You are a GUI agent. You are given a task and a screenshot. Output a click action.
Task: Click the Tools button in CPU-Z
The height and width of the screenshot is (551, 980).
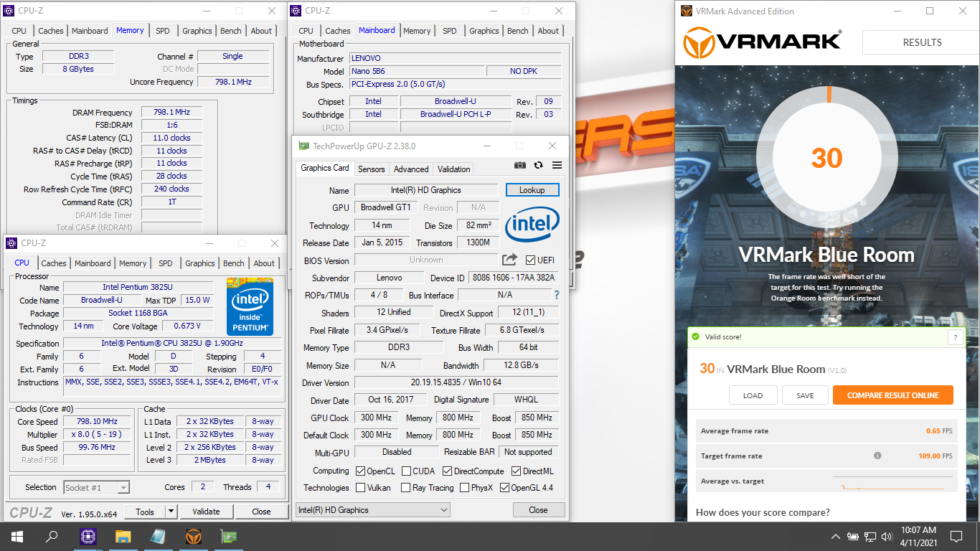point(145,512)
